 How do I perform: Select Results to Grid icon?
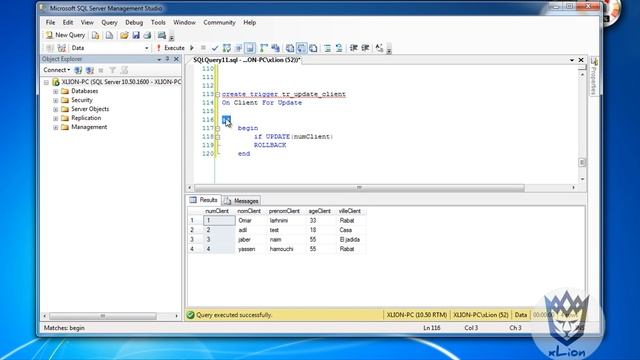tap(301, 48)
